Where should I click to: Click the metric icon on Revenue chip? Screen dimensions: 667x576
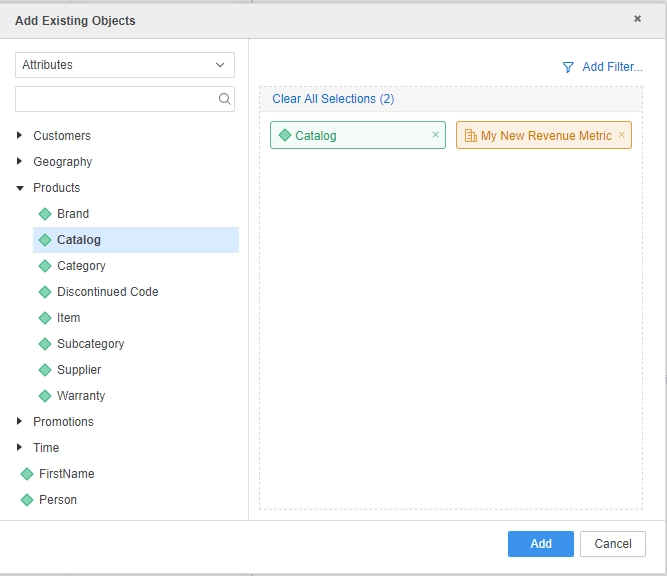470,136
